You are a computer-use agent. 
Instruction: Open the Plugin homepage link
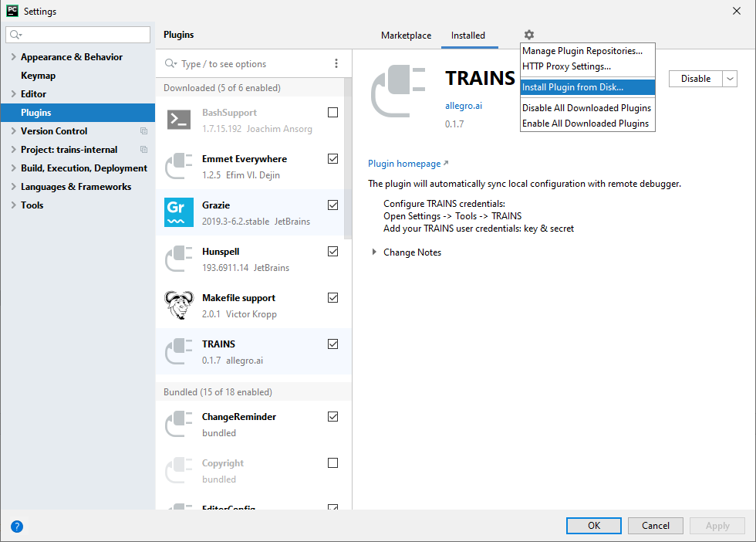click(x=404, y=164)
